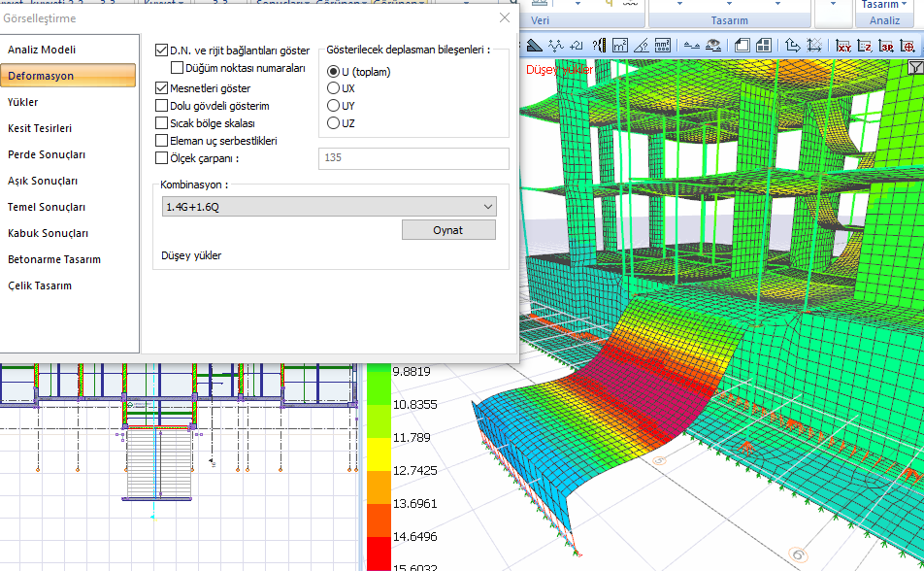This screenshot has height=571, width=924.
Task: Open the Kombinasyon 1.4G+1.6Q dropdown
Action: tap(329, 207)
